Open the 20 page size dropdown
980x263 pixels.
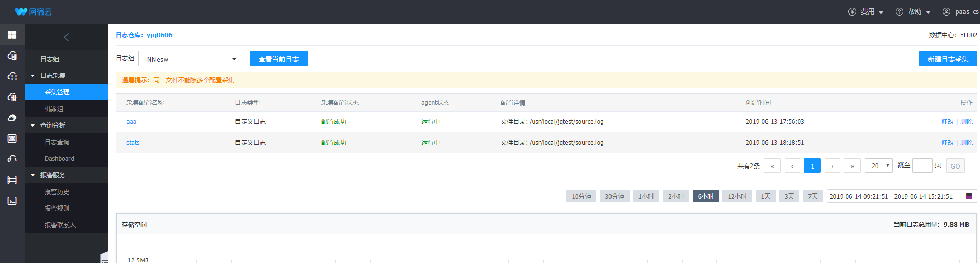coord(879,165)
